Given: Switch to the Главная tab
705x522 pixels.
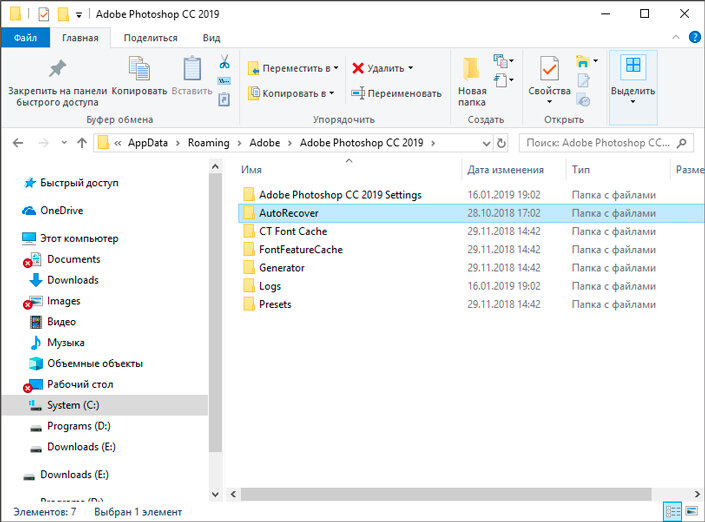Looking at the screenshot, I should tap(80, 38).
